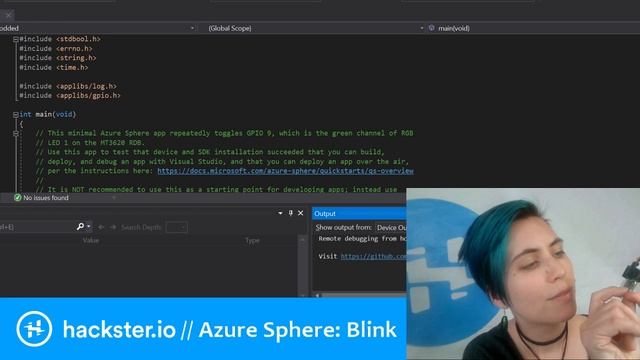Viewport: 640px width, 360px height.
Task: Close the watch panel with the X
Action: (300, 213)
